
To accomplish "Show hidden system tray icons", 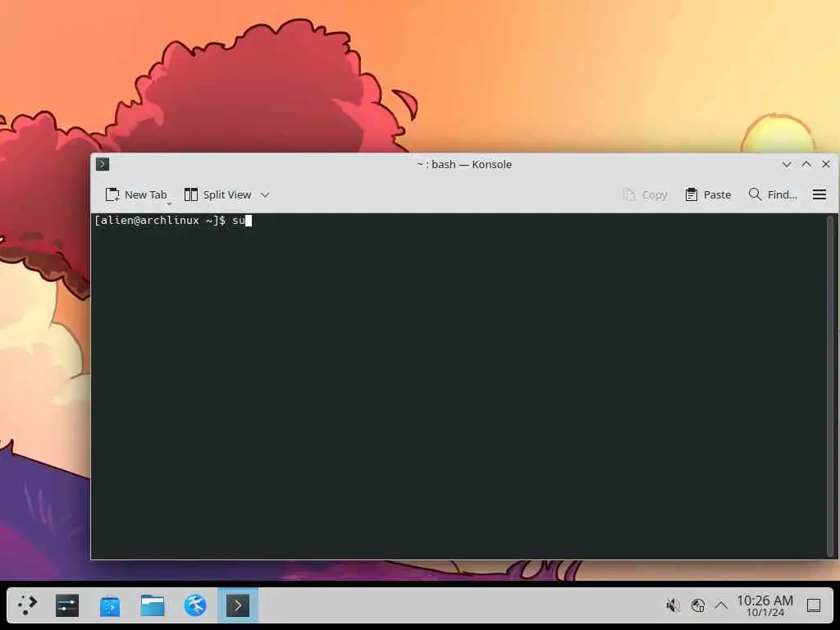I will [721, 605].
